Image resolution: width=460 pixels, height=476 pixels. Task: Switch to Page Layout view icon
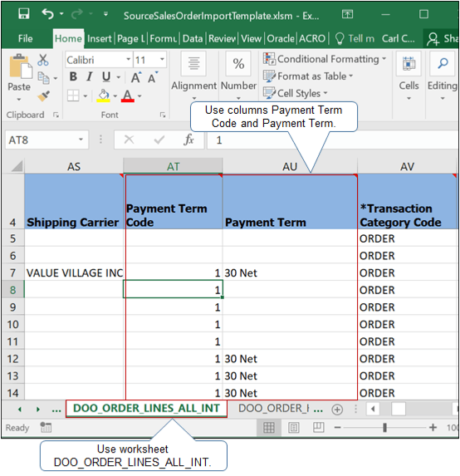[293, 428]
